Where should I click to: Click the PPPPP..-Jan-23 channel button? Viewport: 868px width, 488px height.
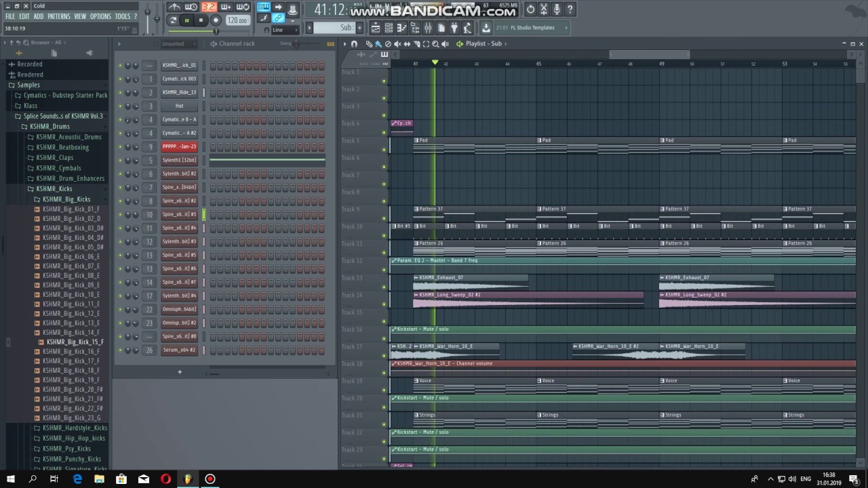pos(179,147)
